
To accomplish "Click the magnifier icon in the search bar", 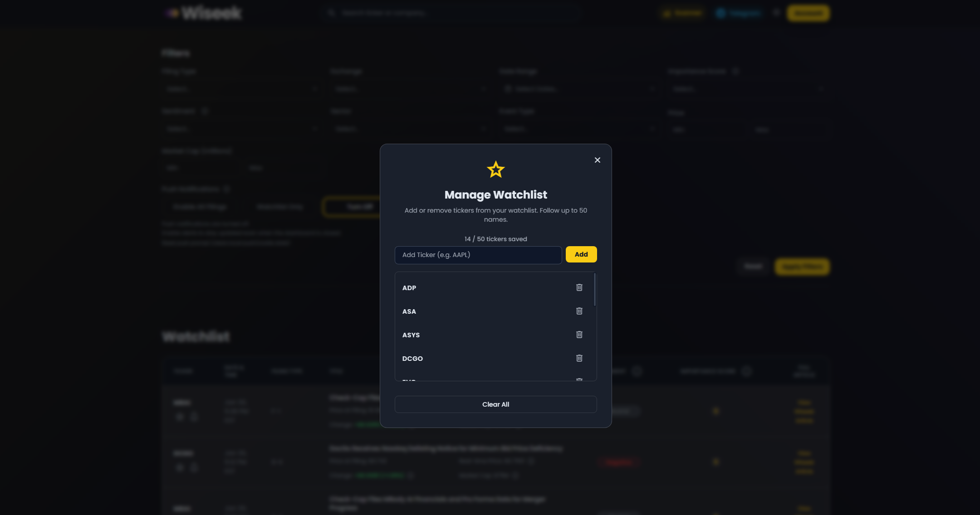I will point(332,12).
